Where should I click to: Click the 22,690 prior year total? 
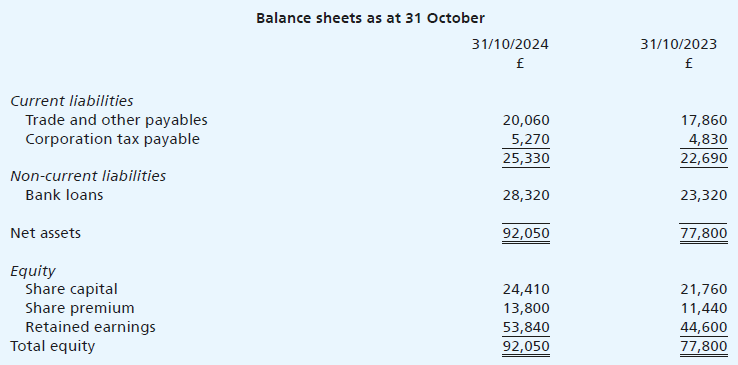(704, 159)
